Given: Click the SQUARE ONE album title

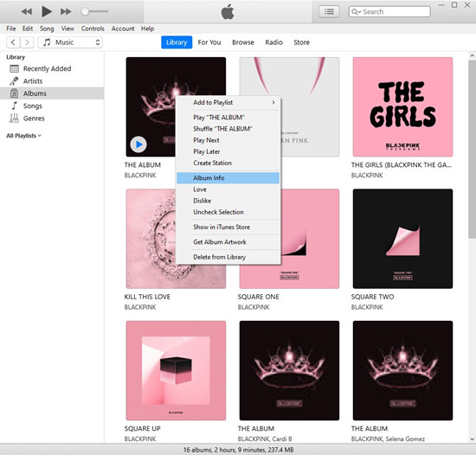Looking at the screenshot, I should click(259, 297).
